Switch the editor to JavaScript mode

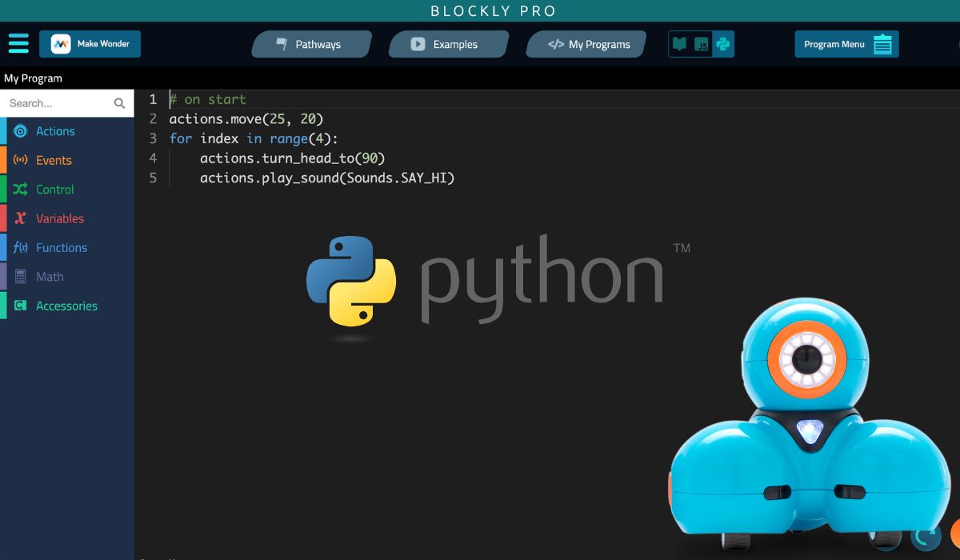702,45
